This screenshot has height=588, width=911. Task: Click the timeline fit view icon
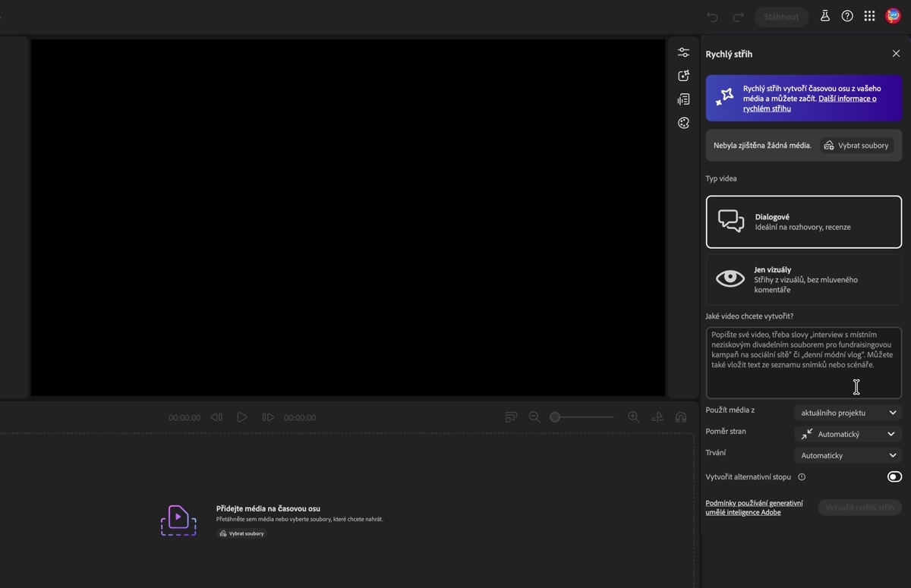pyautogui.click(x=511, y=417)
